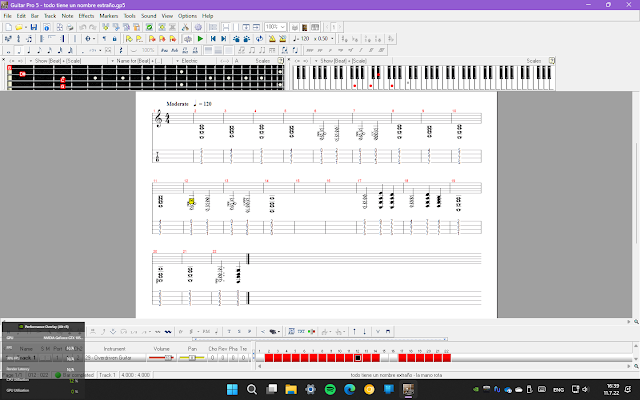The width and height of the screenshot is (640, 400).
Task: Save the tab with the floppy disk icon
Action: 34,27
